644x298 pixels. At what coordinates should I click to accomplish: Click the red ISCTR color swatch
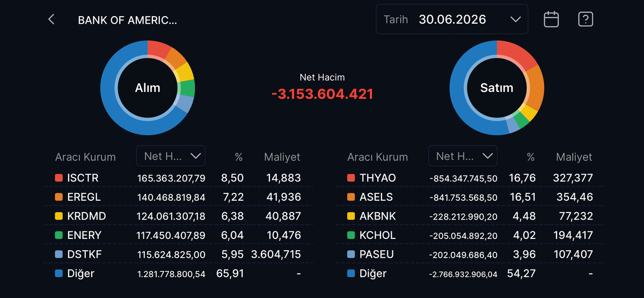[x=59, y=178]
